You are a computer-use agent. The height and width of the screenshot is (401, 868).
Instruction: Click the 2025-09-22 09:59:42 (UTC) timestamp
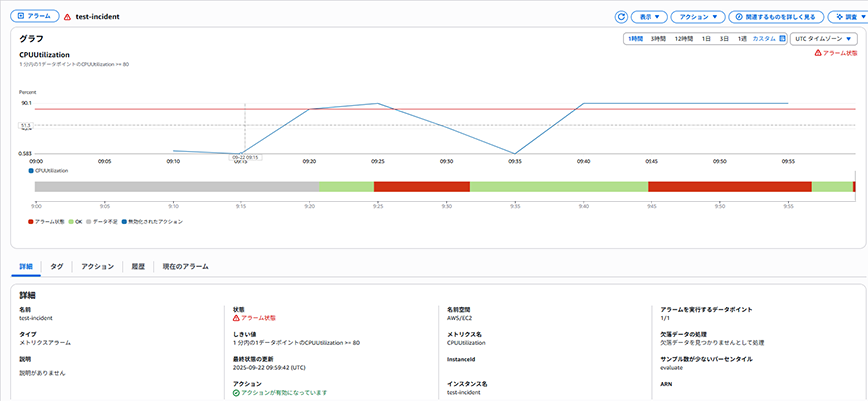point(268,367)
